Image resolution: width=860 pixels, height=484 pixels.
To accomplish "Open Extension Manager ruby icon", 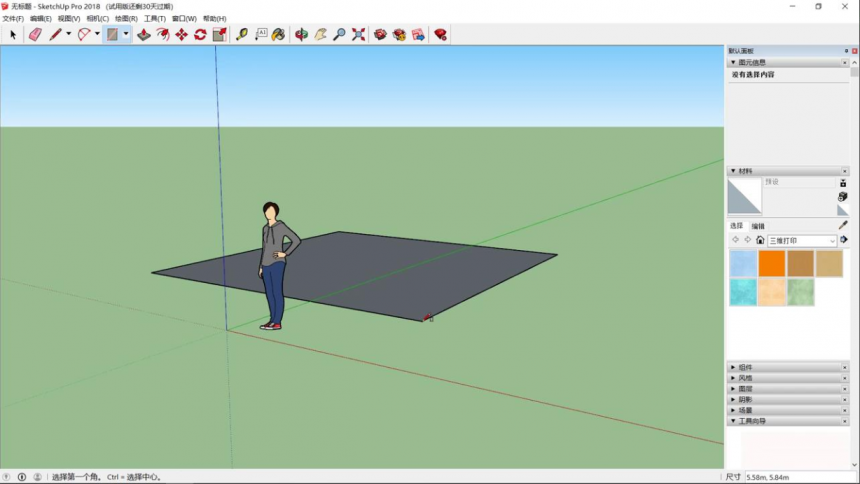I will [x=440, y=35].
